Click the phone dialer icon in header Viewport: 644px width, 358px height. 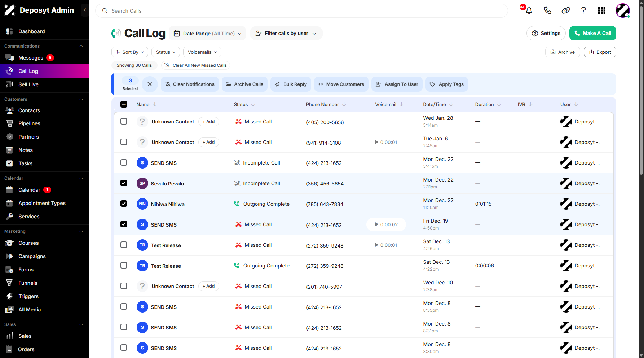click(x=547, y=10)
